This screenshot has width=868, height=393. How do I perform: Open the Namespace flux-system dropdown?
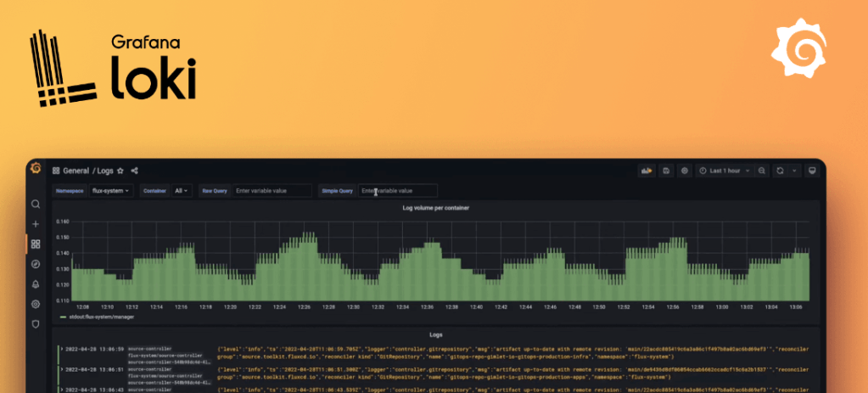click(110, 190)
